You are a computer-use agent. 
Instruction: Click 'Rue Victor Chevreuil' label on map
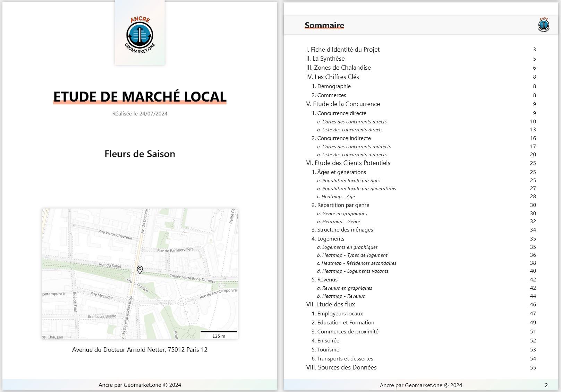[115, 235]
